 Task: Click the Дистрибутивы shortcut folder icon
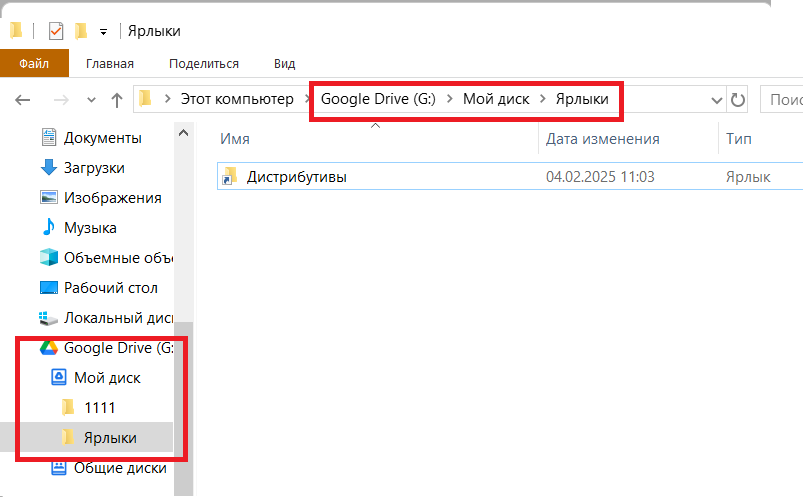[231, 177]
